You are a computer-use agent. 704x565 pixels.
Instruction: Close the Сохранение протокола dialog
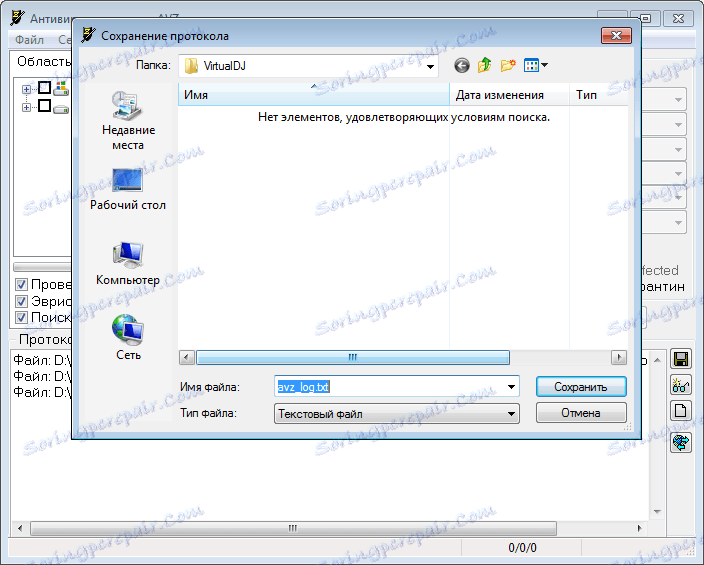pyautogui.click(x=616, y=35)
